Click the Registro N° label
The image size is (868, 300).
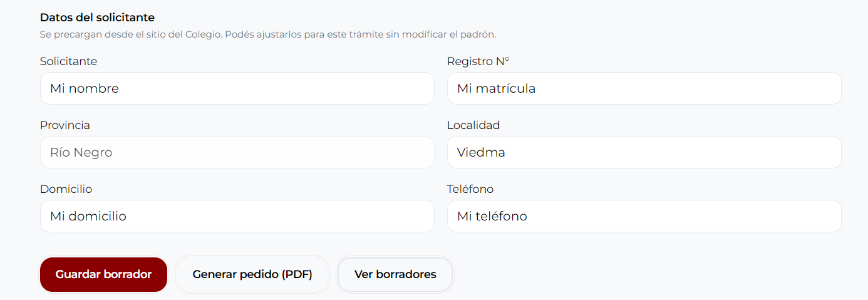(478, 61)
